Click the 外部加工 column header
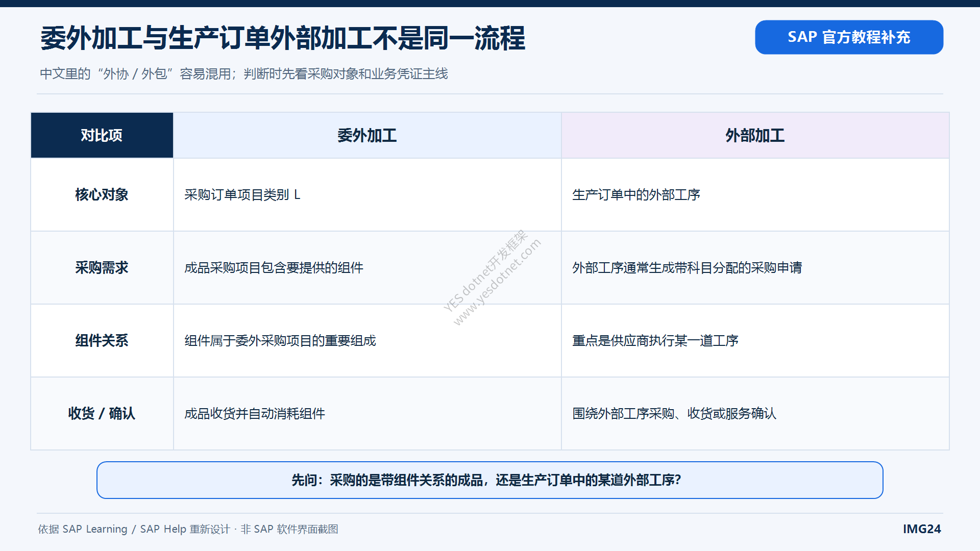The width and height of the screenshot is (980, 551). 755,135
